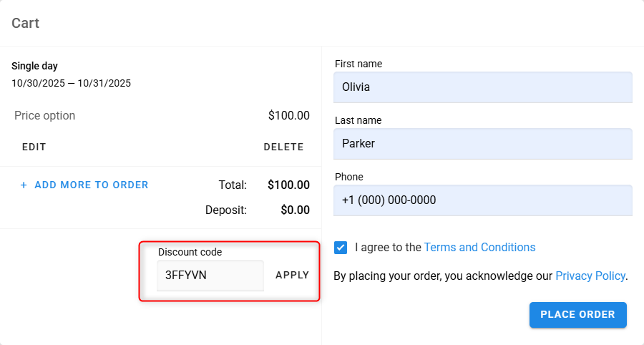Click the plus icon beside Add More
Viewport: 644px width, 345px height.
pyautogui.click(x=24, y=185)
